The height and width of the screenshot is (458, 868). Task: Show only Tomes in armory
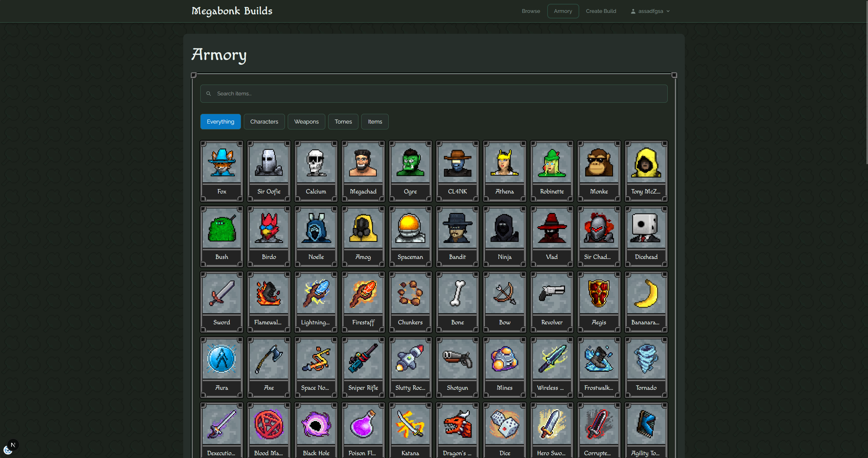pos(343,121)
